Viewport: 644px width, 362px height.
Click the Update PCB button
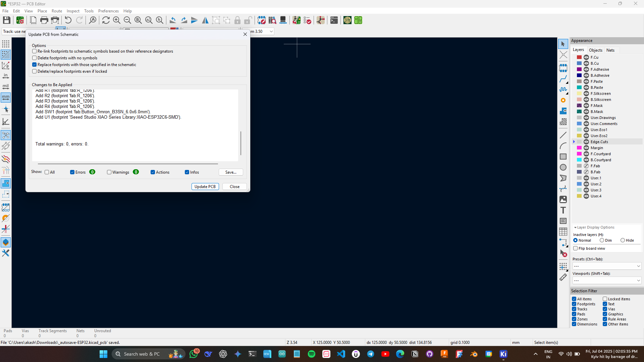pyautogui.click(x=205, y=187)
